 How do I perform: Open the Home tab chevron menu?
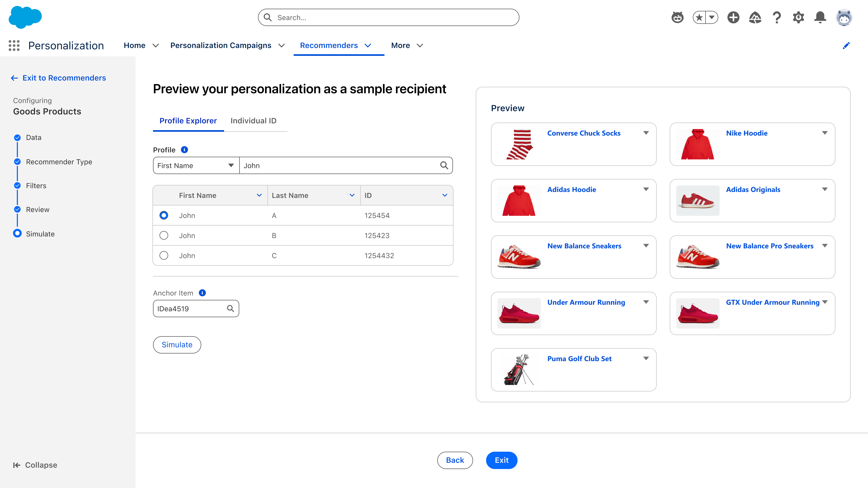[156, 46]
